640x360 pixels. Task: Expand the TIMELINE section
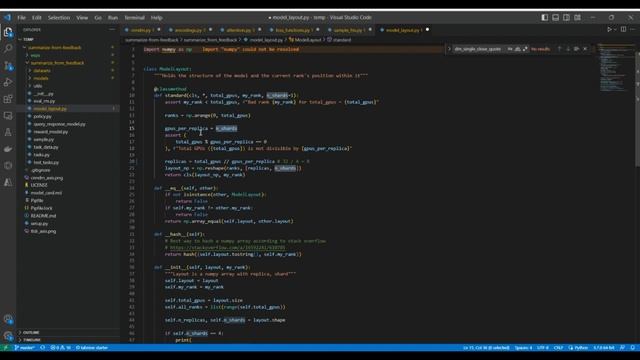click(x=32, y=340)
